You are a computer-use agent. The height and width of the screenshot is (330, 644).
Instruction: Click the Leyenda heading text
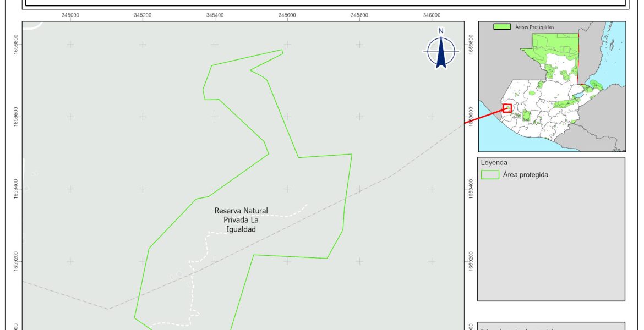click(x=494, y=163)
